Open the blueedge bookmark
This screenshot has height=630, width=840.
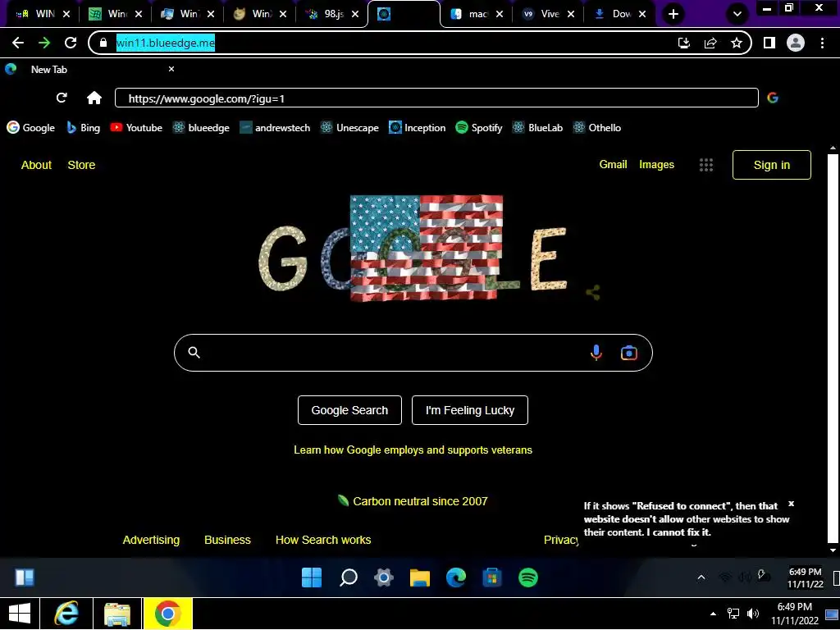pos(201,127)
